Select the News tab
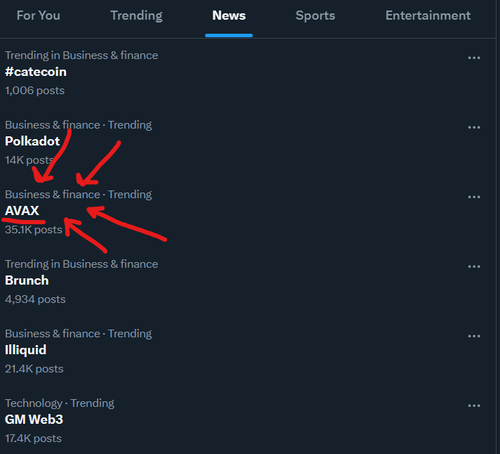This screenshot has width=500, height=454. click(x=229, y=16)
